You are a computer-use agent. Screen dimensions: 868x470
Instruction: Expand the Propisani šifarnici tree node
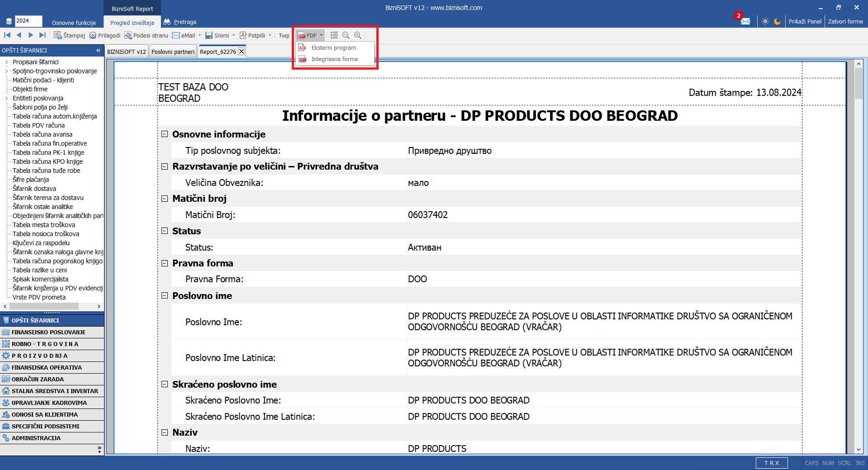[6, 62]
